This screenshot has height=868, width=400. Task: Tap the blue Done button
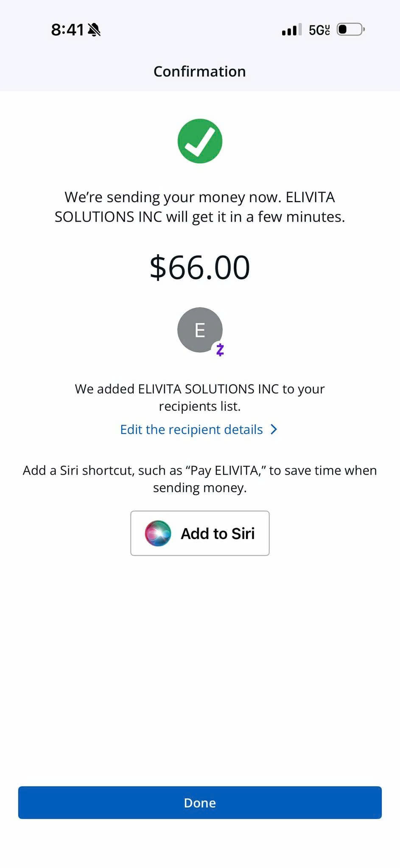[x=200, y=803]
